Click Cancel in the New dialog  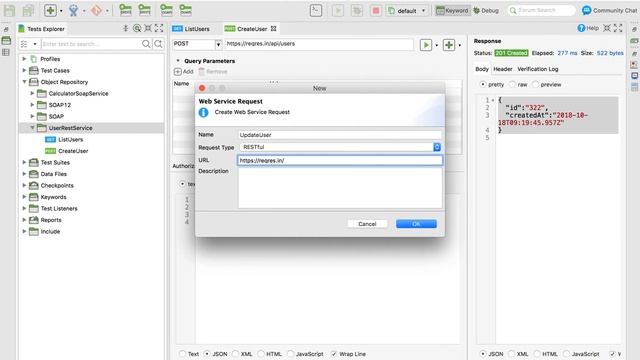(367, 224)
